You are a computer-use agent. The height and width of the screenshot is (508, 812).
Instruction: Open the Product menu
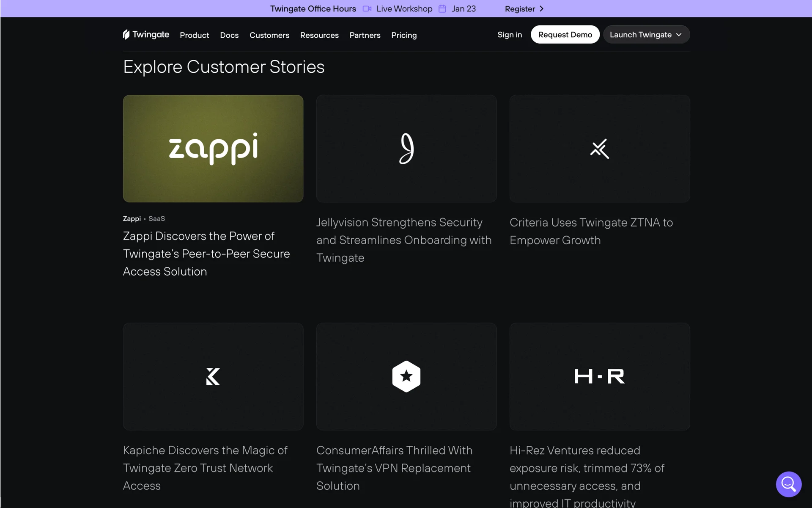[x=194, y=35]
